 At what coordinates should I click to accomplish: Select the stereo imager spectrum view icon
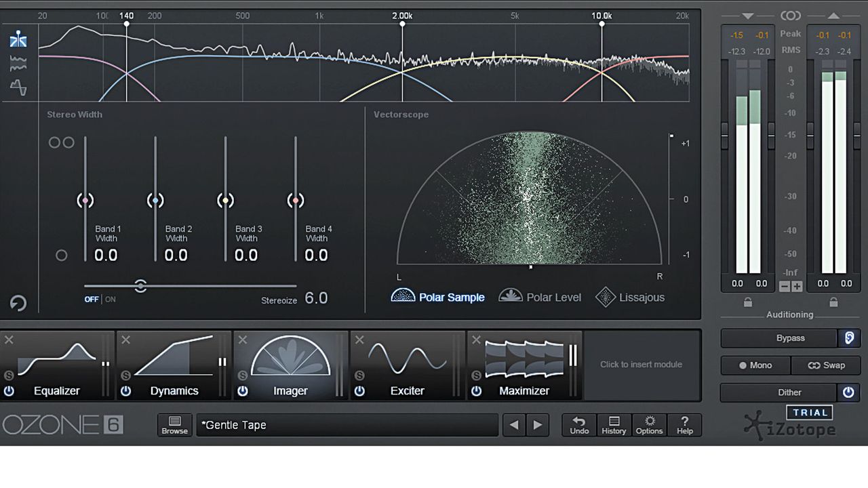point(18,39)
